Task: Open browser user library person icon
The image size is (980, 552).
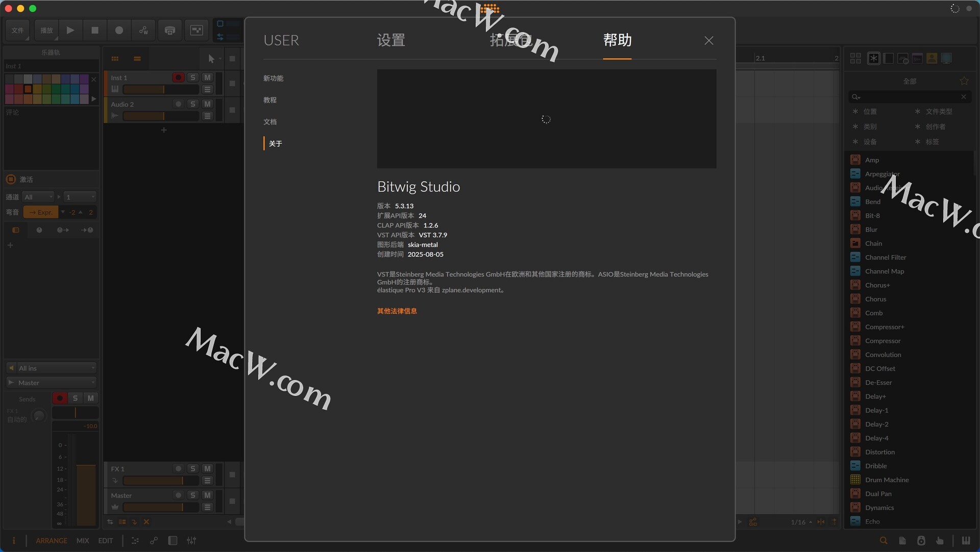Action: tap(932, 58)
